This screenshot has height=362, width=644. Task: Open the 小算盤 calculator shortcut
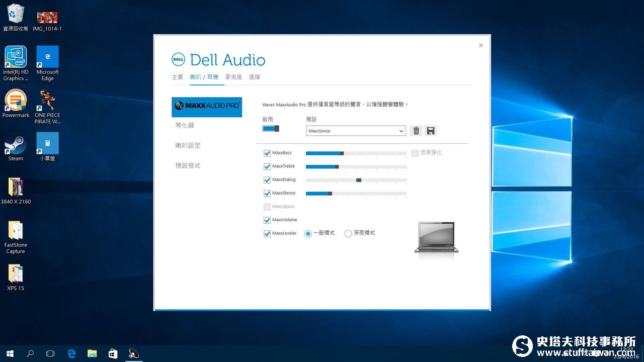click(48, 147)
